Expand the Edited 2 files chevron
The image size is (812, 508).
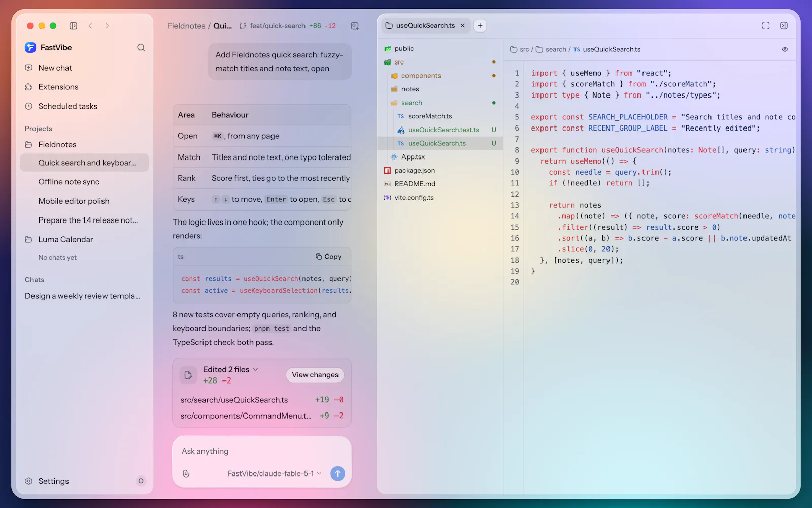pos(255,369)
